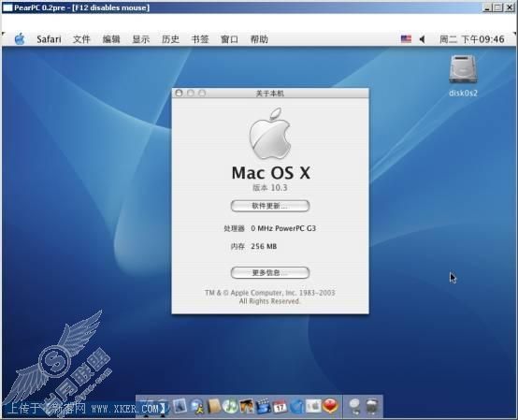Open Mail stamp icon in the Dock

click(x=180, y=407)
